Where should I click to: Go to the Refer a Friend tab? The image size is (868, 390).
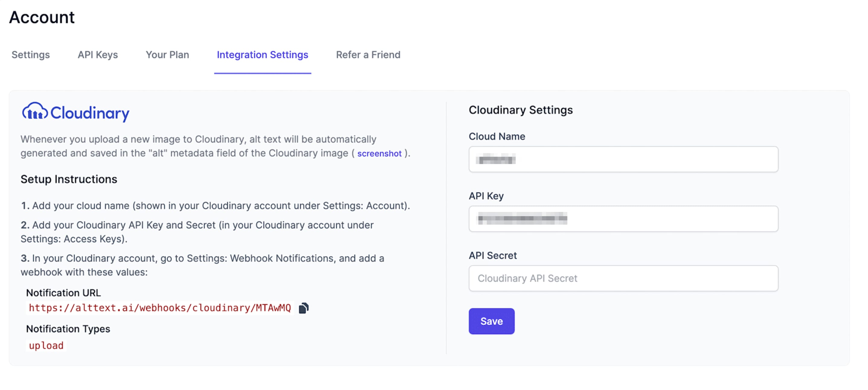pos(368,55)
